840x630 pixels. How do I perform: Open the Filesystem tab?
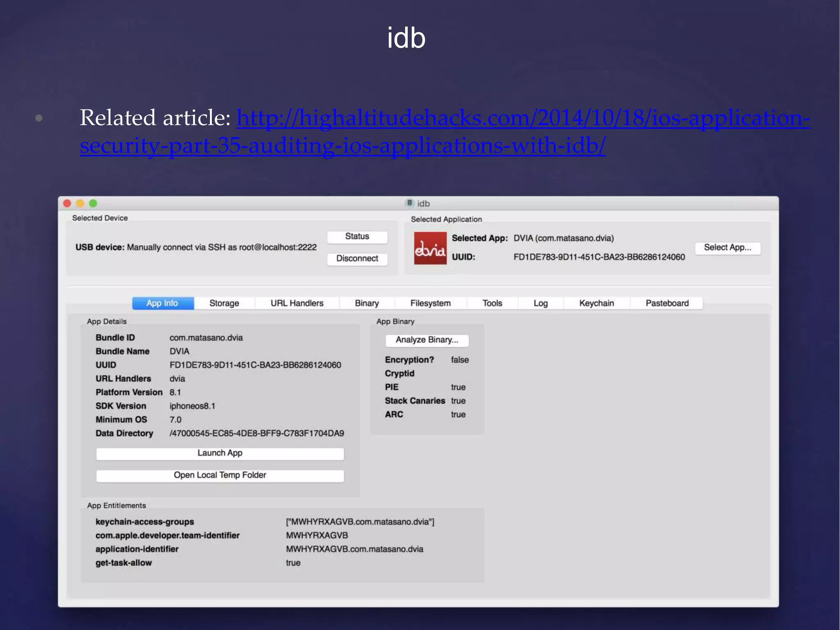point(430,303)
